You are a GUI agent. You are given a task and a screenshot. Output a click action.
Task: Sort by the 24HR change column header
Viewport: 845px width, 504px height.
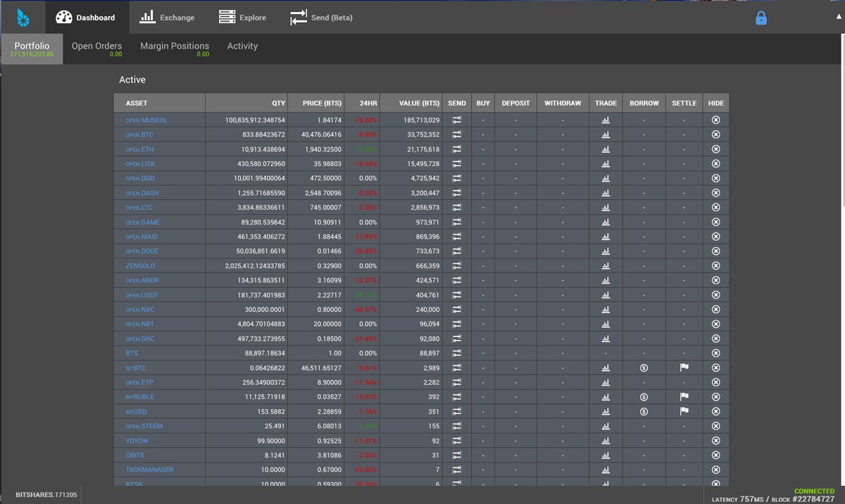[x=363, y=103]
